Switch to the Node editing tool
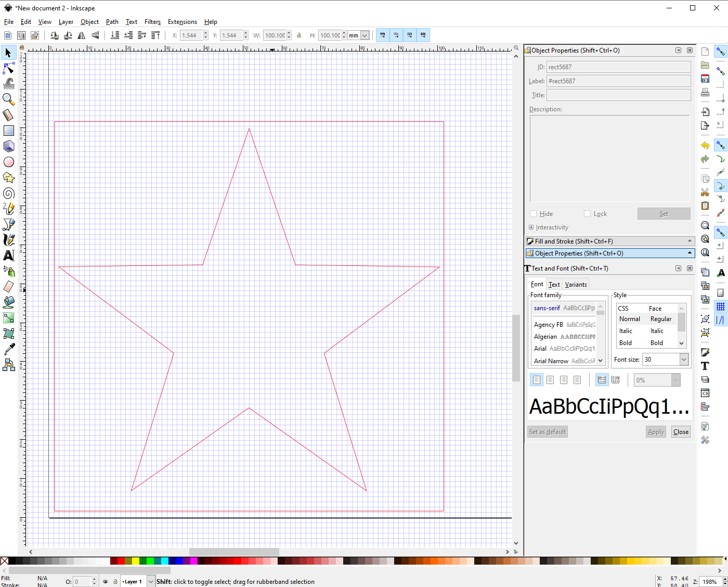 click(8, 68)
